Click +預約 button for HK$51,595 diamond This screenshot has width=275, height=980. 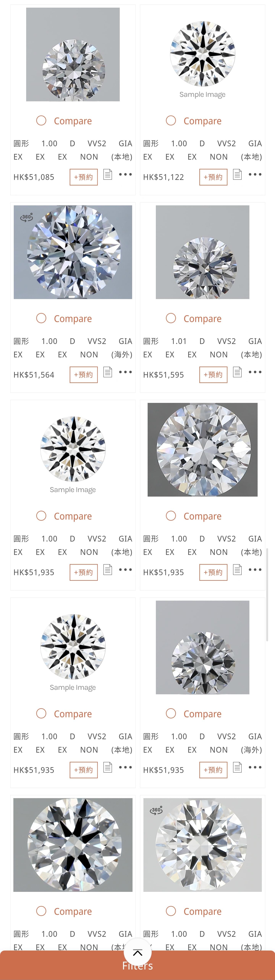pos(214,375)
